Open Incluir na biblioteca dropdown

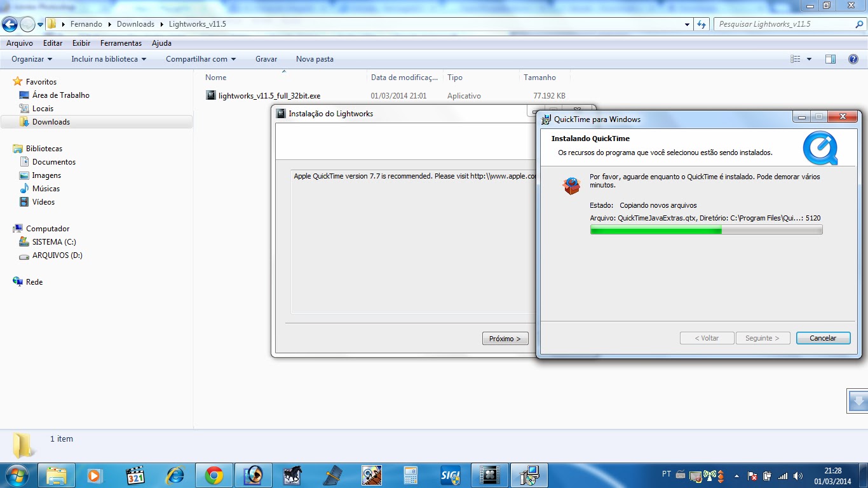[x=109, y=59]
